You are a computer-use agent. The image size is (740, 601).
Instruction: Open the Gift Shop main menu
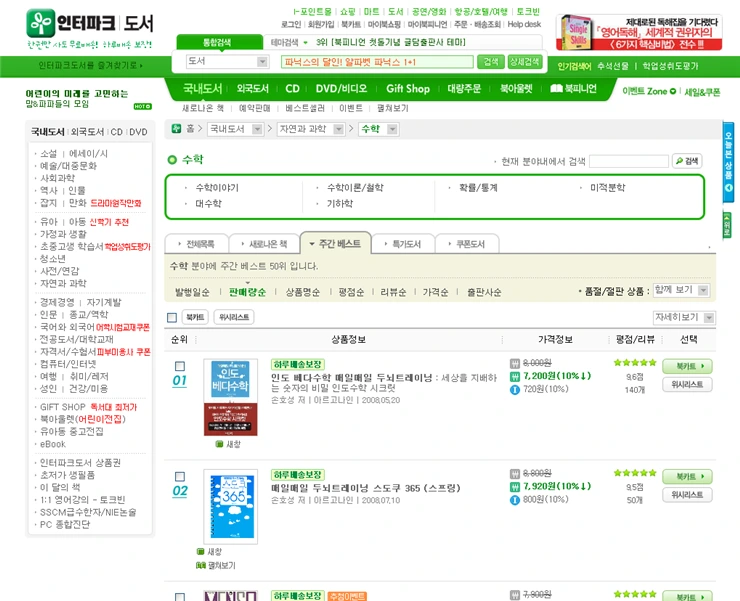[408, 89]
